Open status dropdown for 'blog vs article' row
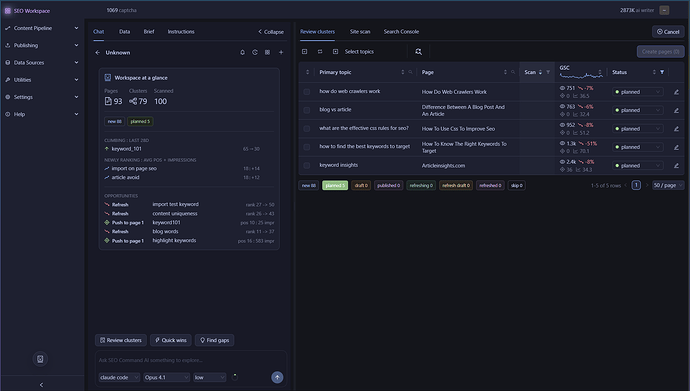Screen dimensions: 690x391 point(638,110)
